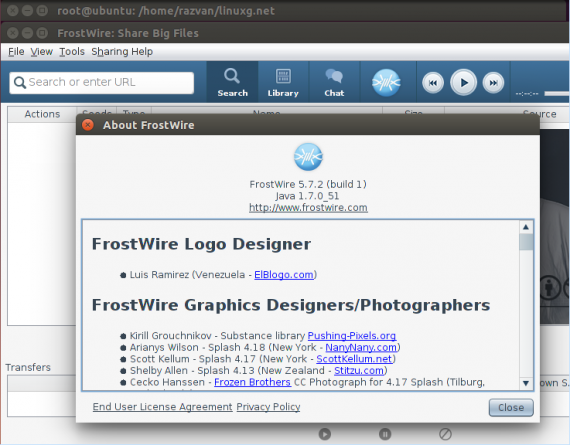Open the Frozen Brothers link
This screenshot has height=445, width=570.
click(x=252, y=382)
